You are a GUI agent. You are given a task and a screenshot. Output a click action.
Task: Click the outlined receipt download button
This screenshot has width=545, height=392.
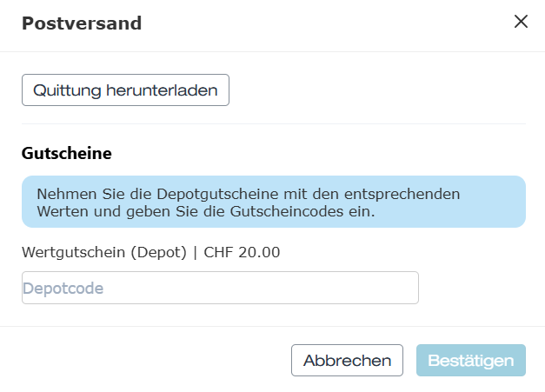[x=125, y=90]
